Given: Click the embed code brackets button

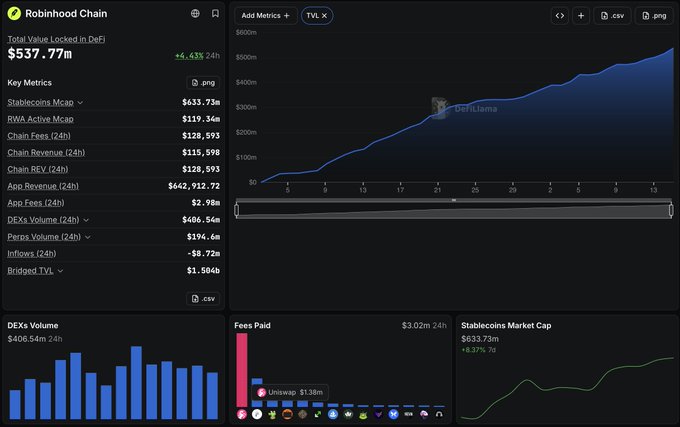Looking at the screenshot, I should (560, 16).
